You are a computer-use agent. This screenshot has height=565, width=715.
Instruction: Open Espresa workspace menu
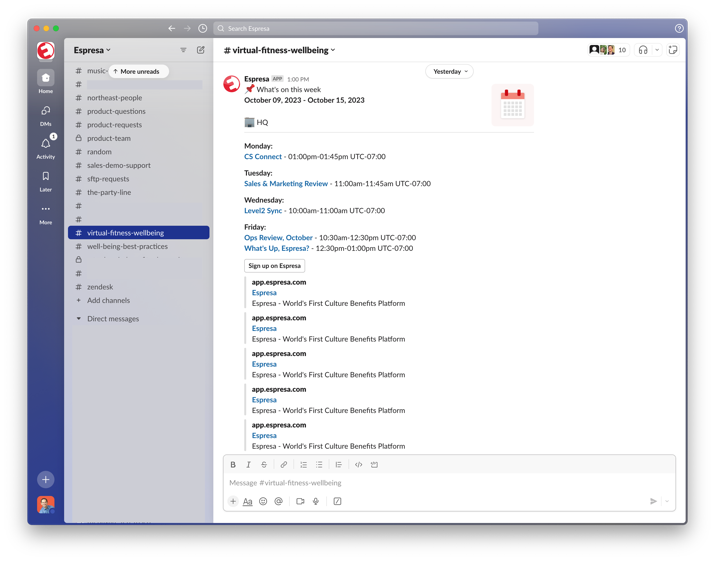[x=92, y=50]
